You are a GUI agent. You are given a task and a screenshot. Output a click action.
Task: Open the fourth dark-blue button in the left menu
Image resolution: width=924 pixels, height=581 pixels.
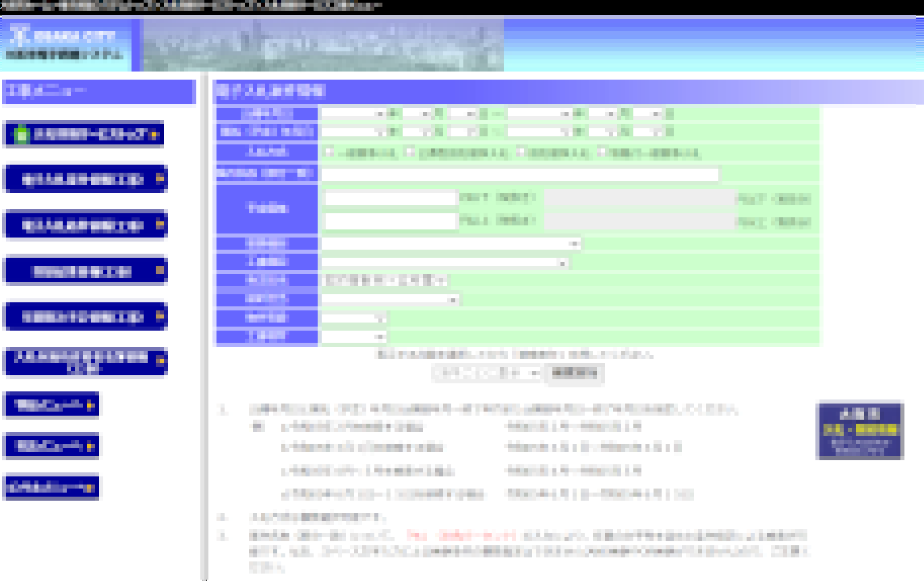tap(85, 271)
